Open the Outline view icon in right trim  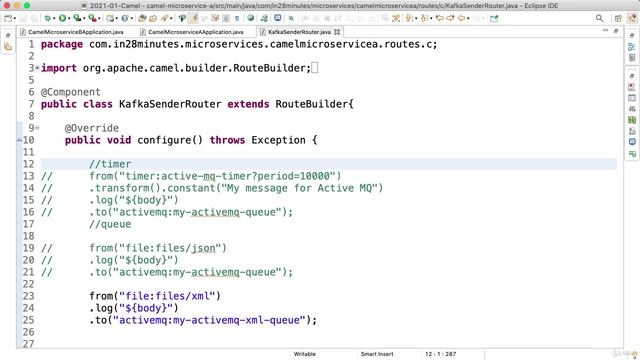(x=632, y=47)
